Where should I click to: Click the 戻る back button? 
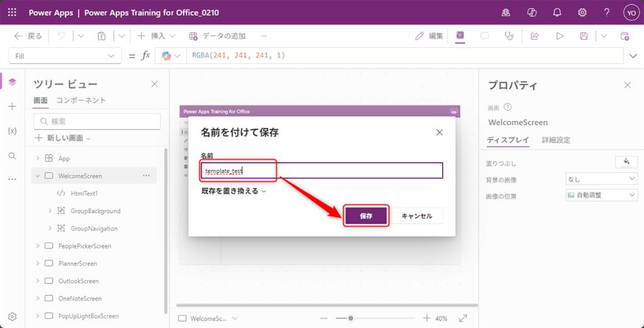[x=28, y=36]
